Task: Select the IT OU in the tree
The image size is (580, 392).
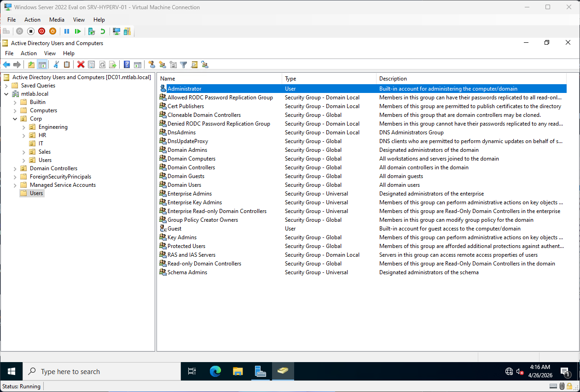Action: pos(41,144)
